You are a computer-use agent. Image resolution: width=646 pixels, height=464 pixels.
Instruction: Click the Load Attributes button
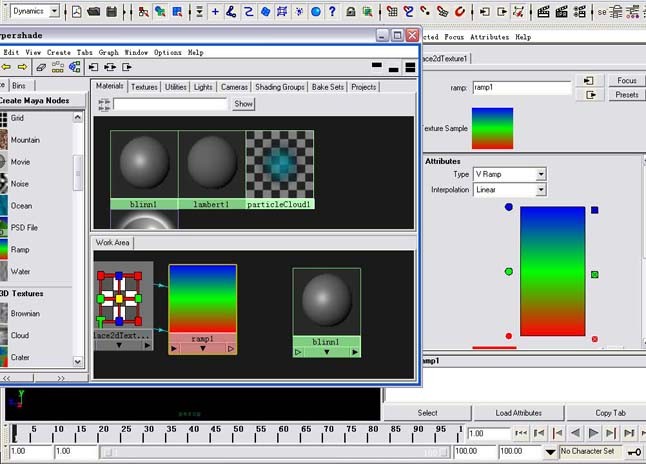518,413
